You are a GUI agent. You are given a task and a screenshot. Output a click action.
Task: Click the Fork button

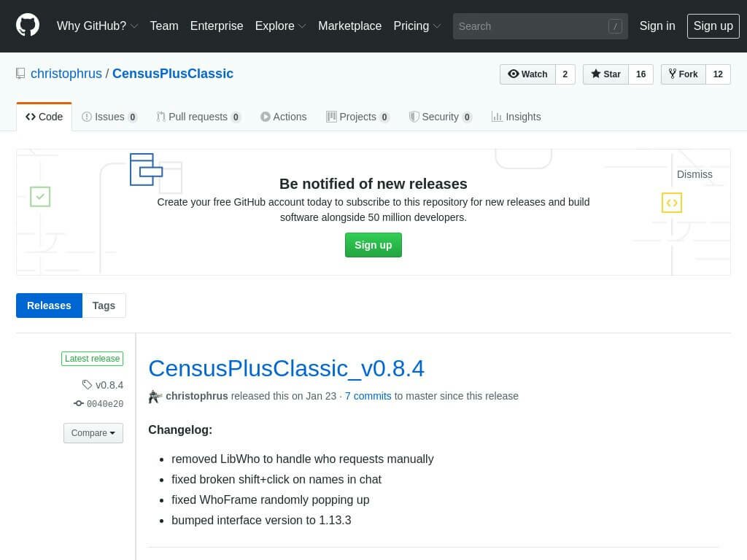[683, 74]
